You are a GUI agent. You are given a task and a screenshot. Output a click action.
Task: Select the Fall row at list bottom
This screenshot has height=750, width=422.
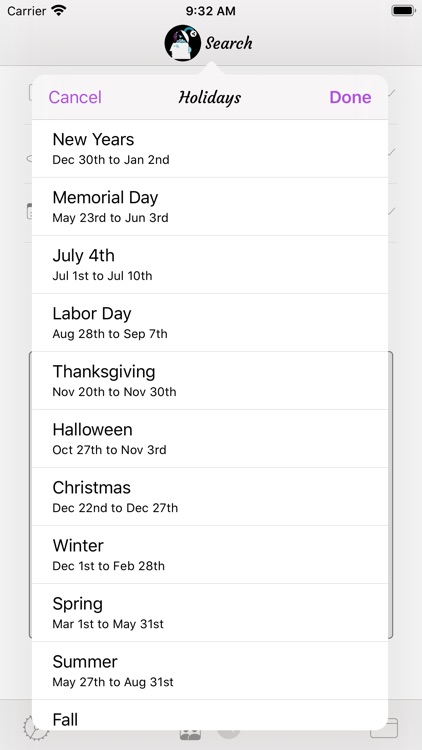[210, 715]
